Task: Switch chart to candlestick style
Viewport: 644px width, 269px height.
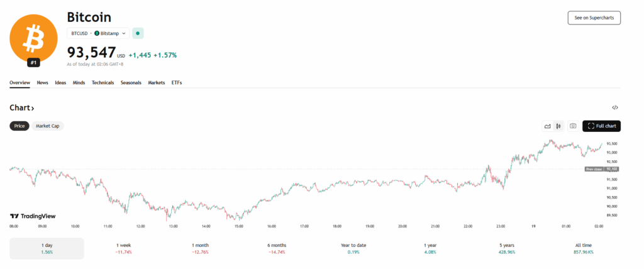Action: [558, 126]
